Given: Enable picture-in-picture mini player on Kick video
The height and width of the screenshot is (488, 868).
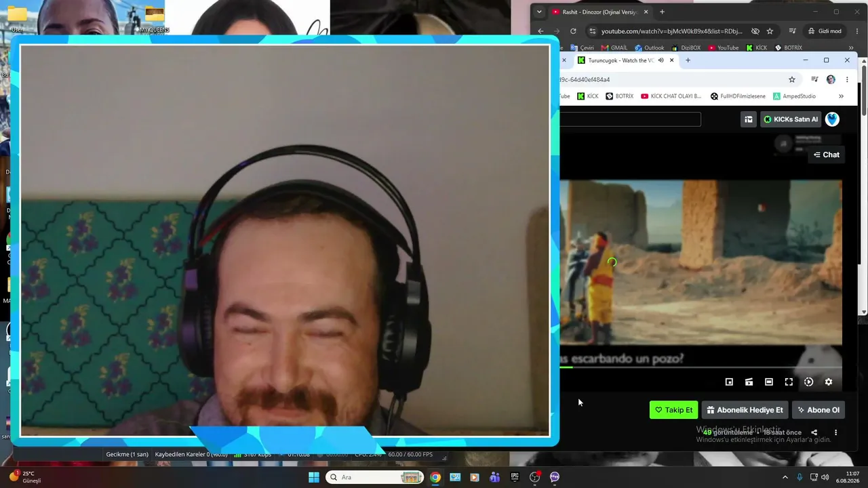Looking at the screenshot, I should (729, 382).
